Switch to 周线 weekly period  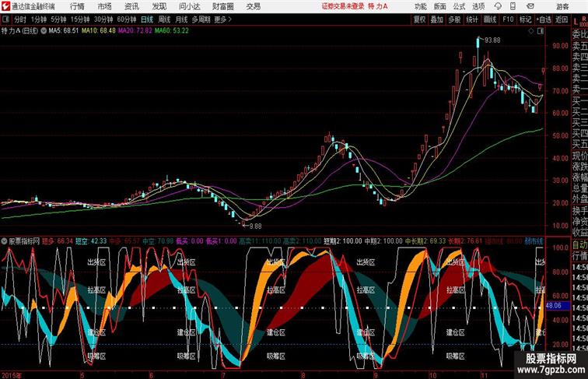pyautogui.click(x=164, y=19)
